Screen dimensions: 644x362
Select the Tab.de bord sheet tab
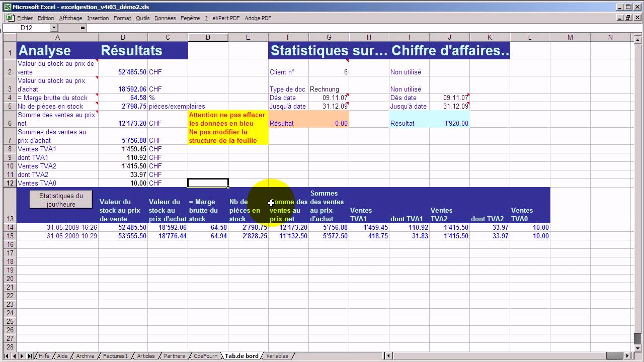[242, 356]
